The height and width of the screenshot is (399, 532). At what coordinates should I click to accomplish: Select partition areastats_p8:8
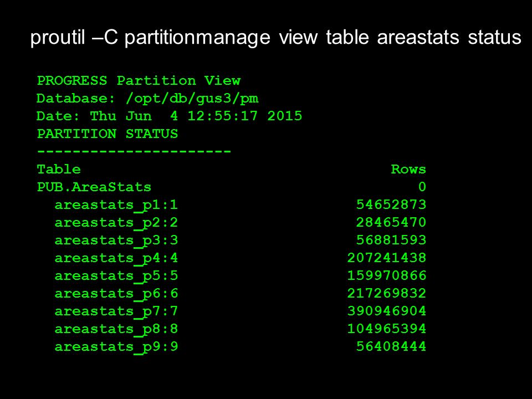click(x=116, y=329)
